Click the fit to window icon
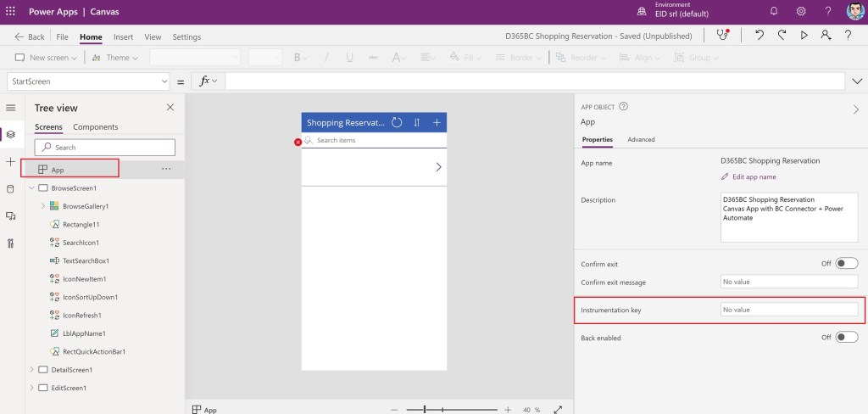Image resolution: width=868 pixels, height=414 pixels. pyautogui.click(x=558, y=409)
